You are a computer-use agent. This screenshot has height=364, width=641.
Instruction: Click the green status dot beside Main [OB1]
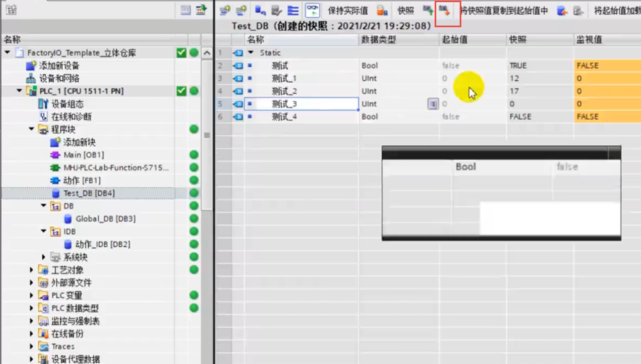pos(194,155)
